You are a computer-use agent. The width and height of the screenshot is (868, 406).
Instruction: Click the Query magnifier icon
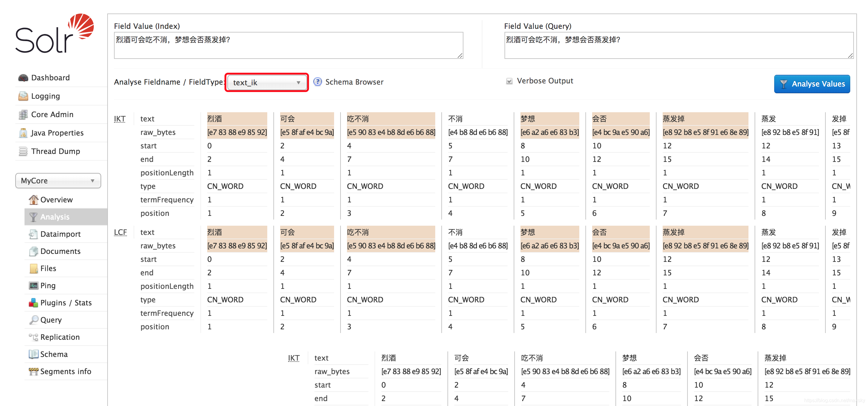tap(33, 320)
